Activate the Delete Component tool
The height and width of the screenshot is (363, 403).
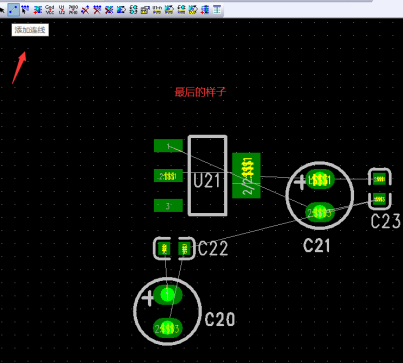[109, 10]
